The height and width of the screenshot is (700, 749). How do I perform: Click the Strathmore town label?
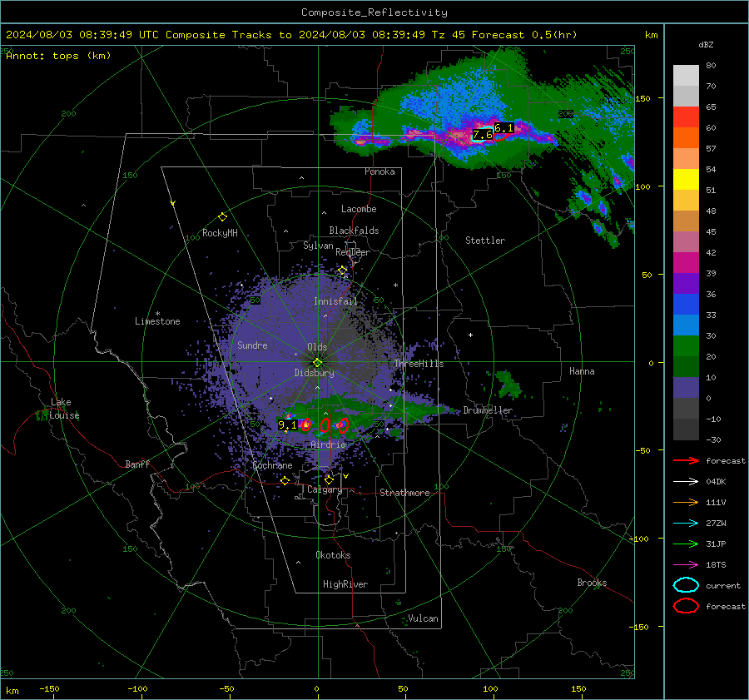[x=404, y=493]
